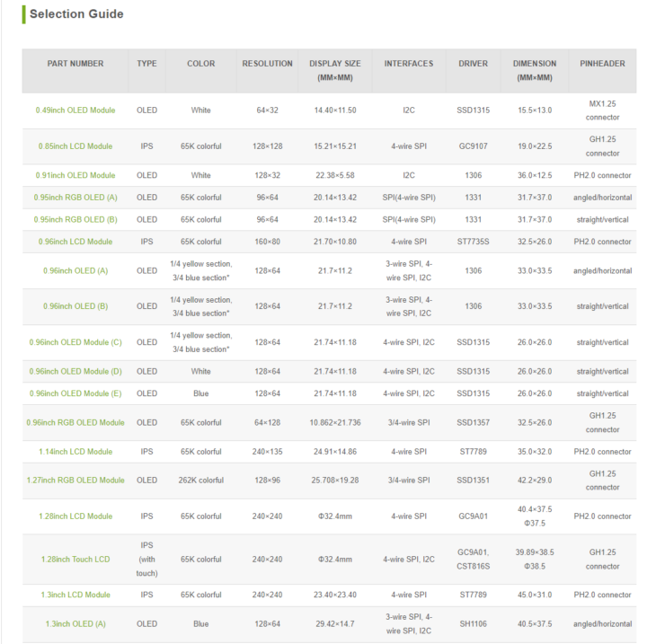Viewport: 647px width, 644px height.
Task: Open the 1.28inch LCD Module link
Action: [x=75, y=516]
